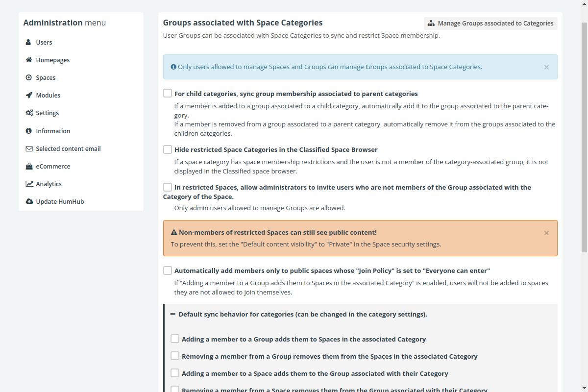588x392 pixels.
Task: Dismiss the blue info alert
Action: click(x=546, y=67)
